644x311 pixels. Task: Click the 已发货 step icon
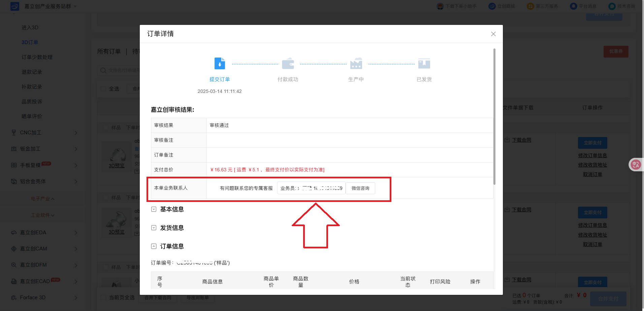pos(424,63)
